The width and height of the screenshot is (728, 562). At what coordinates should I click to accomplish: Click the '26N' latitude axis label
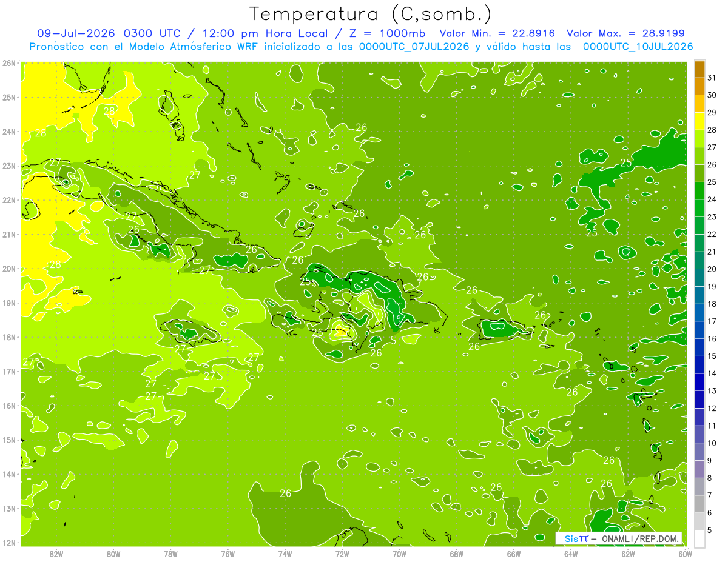[x=9, y=63]
